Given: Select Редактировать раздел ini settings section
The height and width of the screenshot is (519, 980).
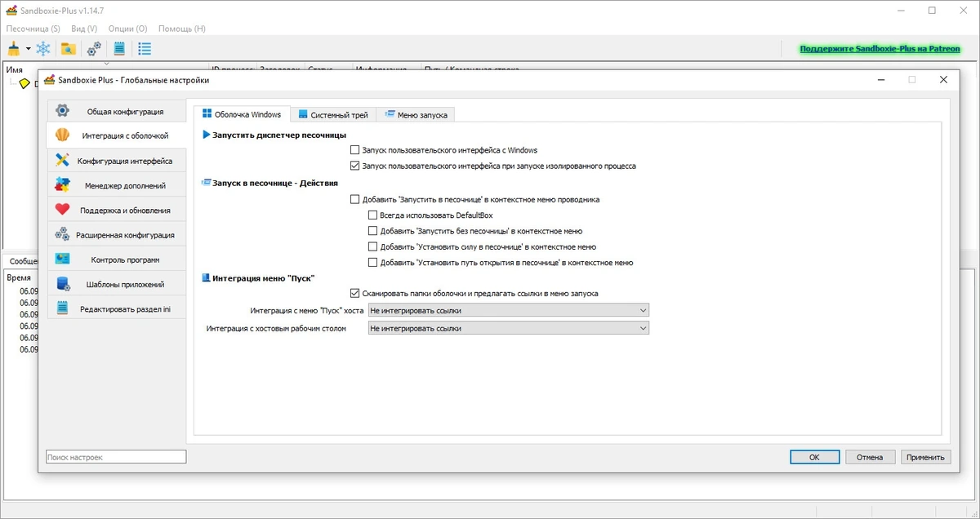Looking at the screenshot, I should pyautogui.click(x=116, y=309).
